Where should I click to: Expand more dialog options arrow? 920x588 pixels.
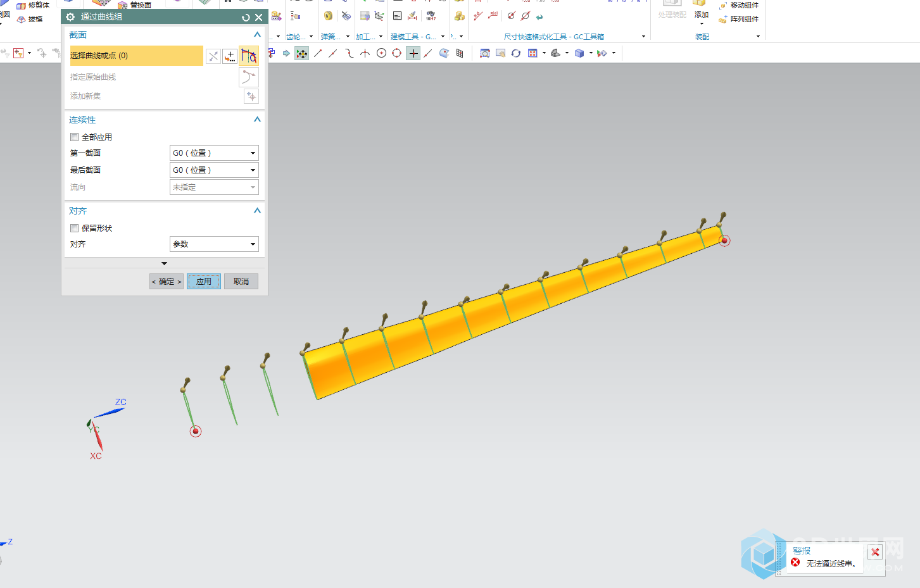(x=165, y=263)
